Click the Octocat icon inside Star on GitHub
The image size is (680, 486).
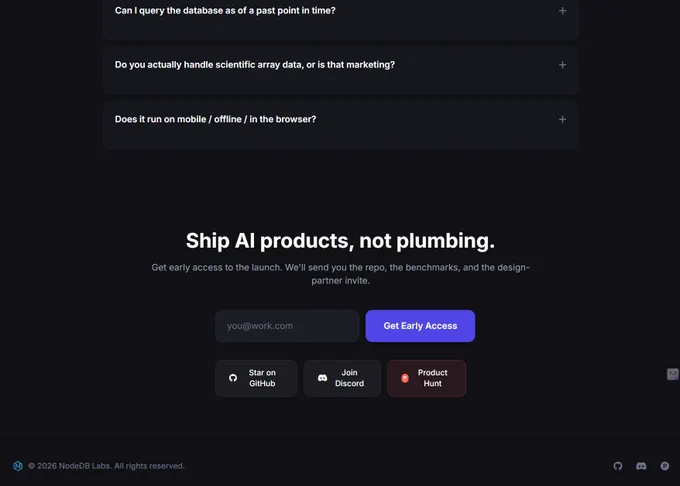[233, 378]
